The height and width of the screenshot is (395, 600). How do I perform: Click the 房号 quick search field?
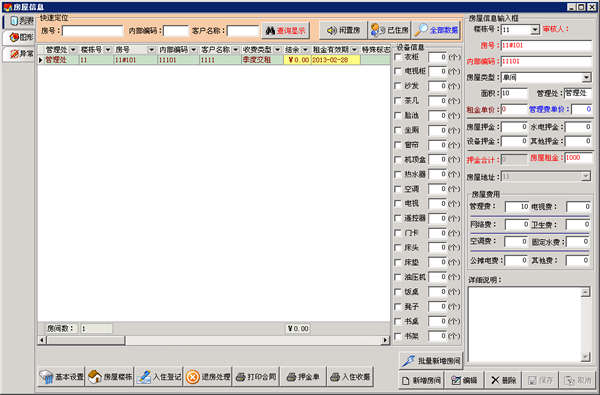coord(93,31)
